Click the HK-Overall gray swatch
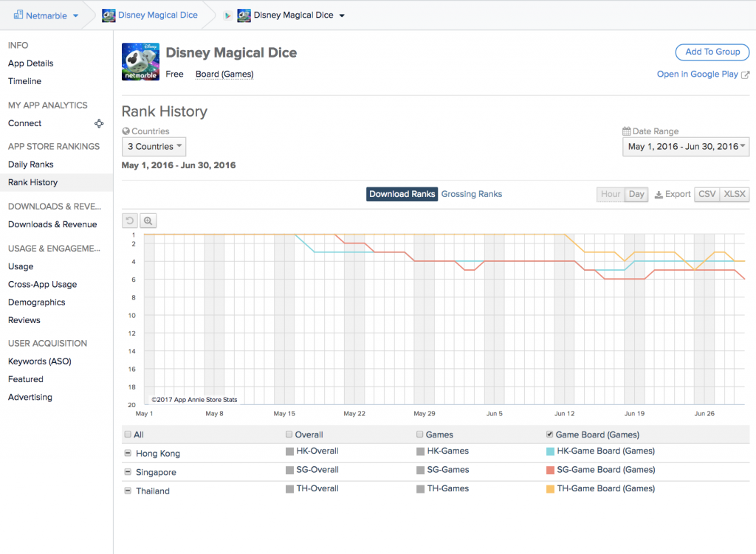 click(x=289, y=451)
